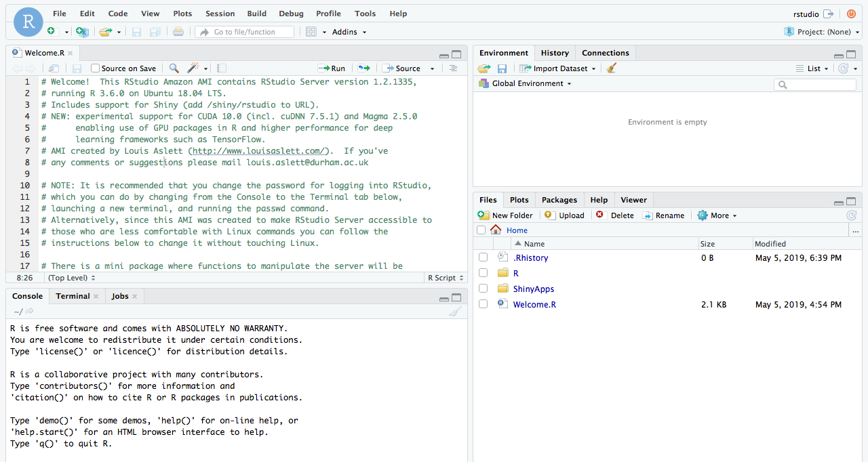
Task: Open the Session menu
Action: (x=220, y=14)
